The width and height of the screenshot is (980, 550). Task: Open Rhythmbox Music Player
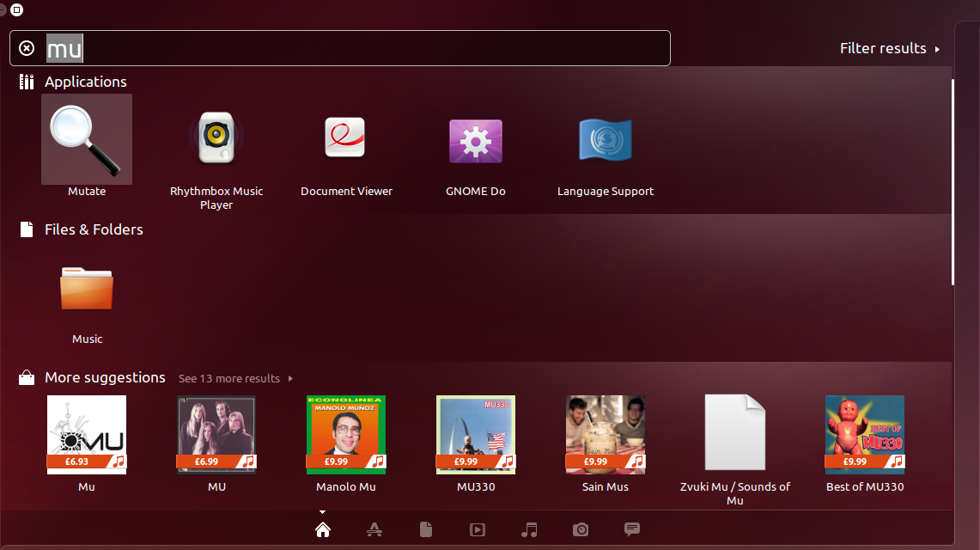click(216, 139)
